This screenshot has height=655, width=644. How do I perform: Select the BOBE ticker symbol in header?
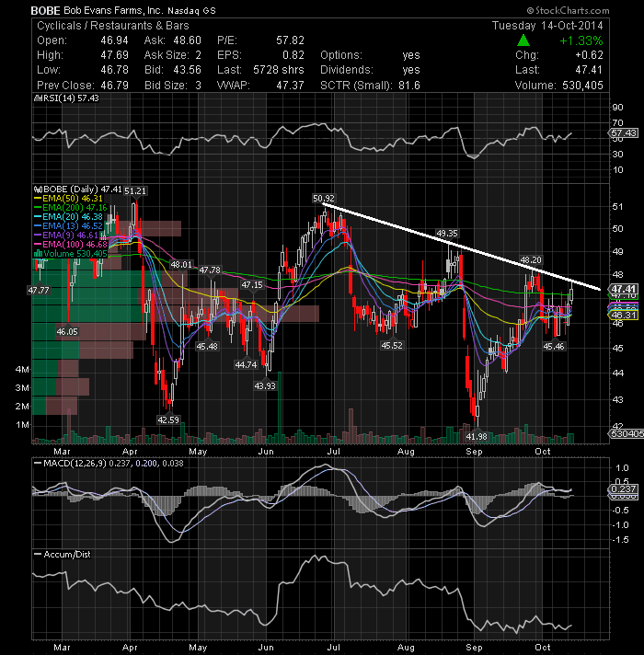click(x=45, y=10)
